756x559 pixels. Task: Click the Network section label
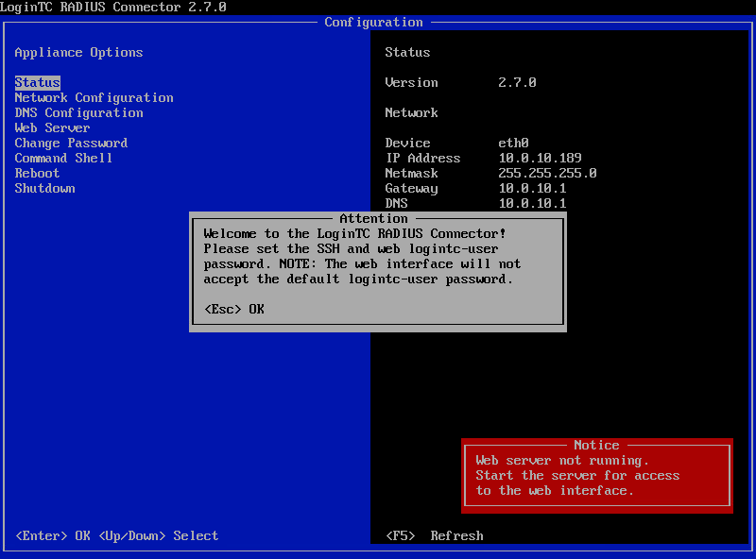pos(411,112)
